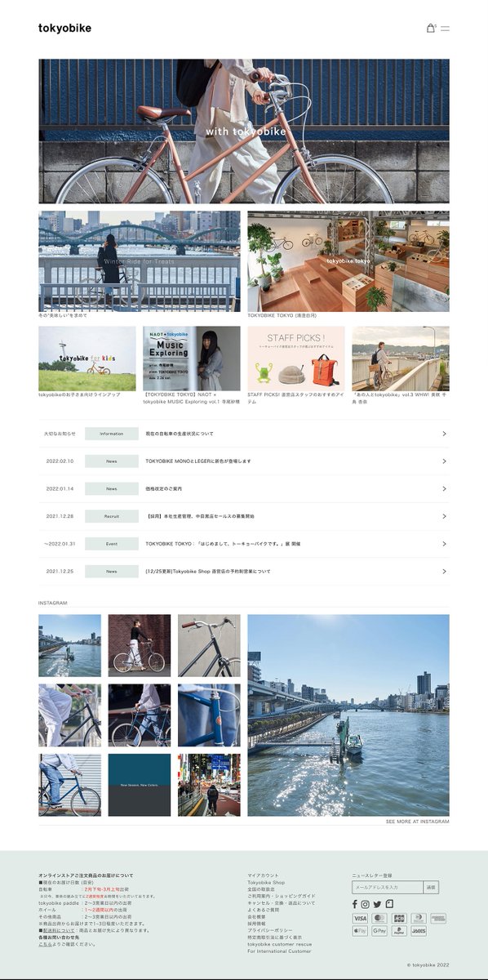Open chevron on the 2021.12.25 News row

[x=444, y=571]
